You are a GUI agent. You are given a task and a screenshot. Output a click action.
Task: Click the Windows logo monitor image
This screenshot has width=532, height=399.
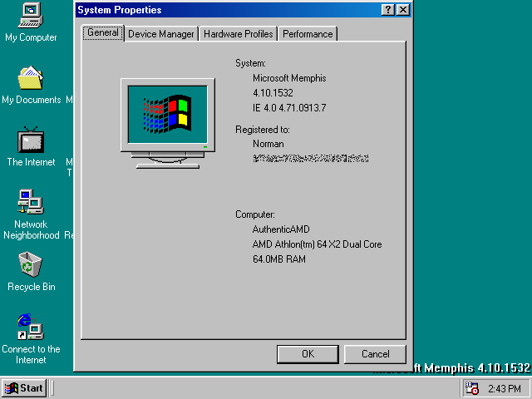[x=167, y=116]
